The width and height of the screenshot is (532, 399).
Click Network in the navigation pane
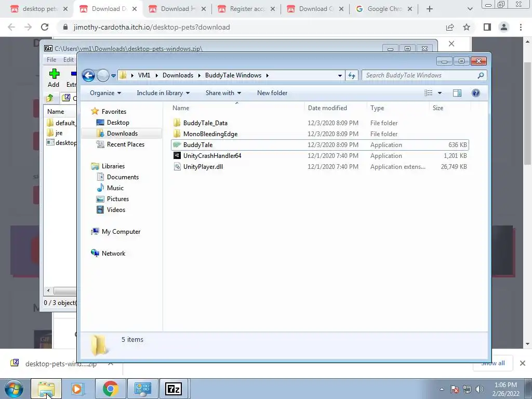click(x=113, y=254)
